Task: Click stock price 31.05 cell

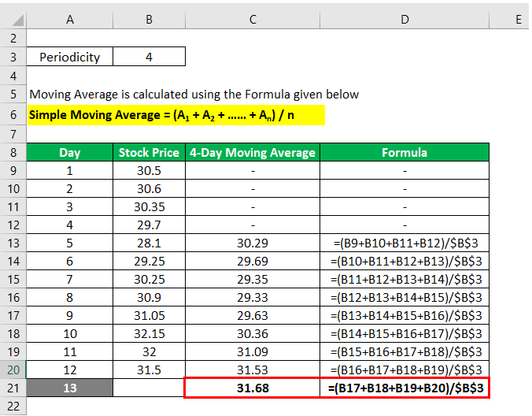Action: tap(149, 315)
